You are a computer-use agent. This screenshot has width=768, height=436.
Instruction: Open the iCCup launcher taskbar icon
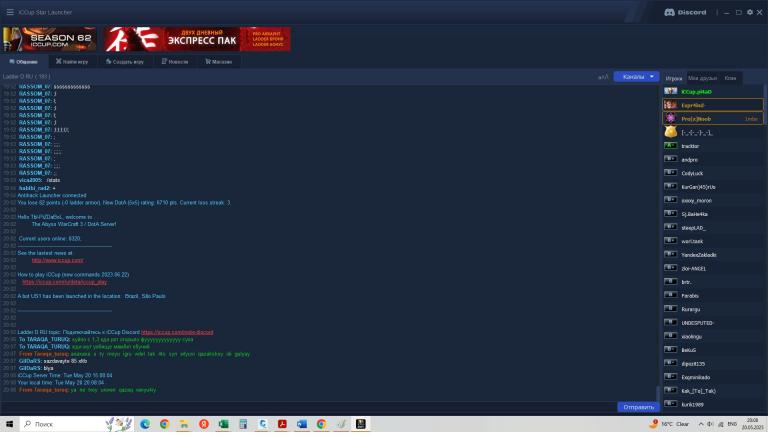click(x=361, y=424)
